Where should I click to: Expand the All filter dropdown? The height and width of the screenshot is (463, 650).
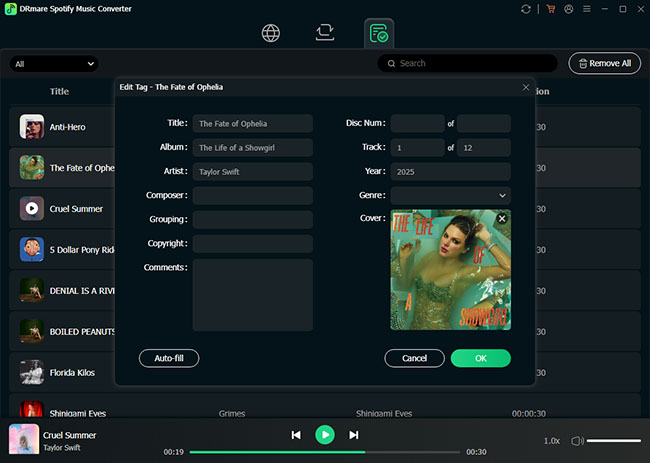pyautogui.click(x=54, y=64)
